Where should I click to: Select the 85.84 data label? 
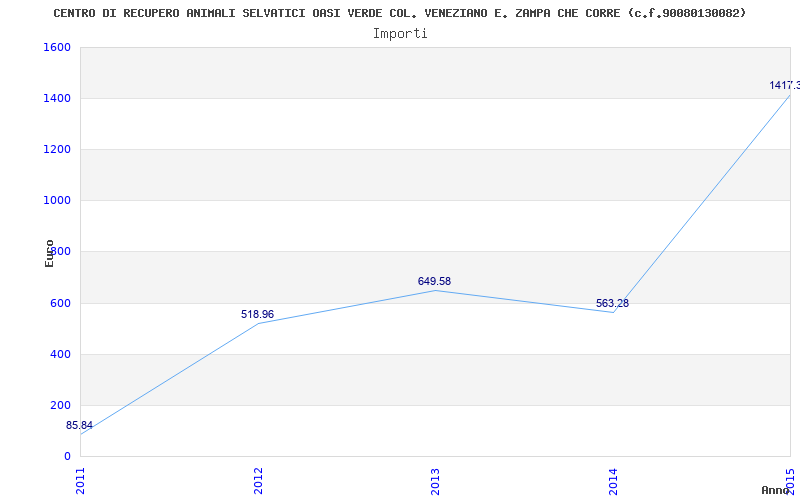coord(79,425)
